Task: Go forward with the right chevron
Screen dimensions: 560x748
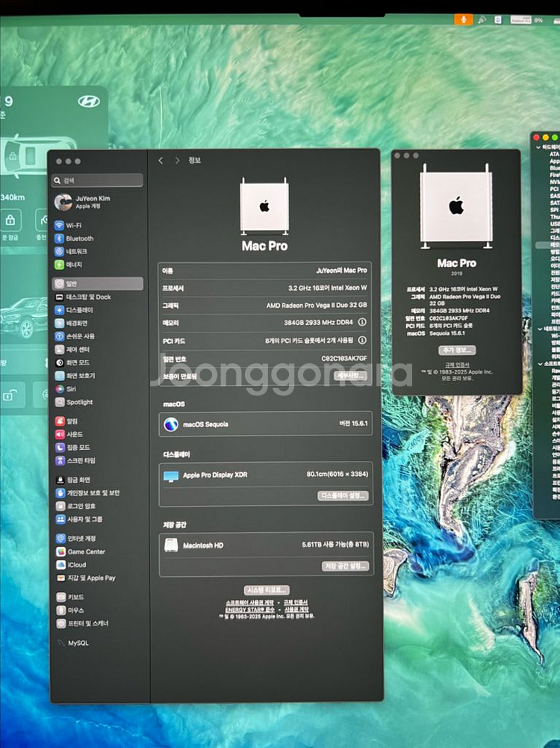Action: [177, 161]
